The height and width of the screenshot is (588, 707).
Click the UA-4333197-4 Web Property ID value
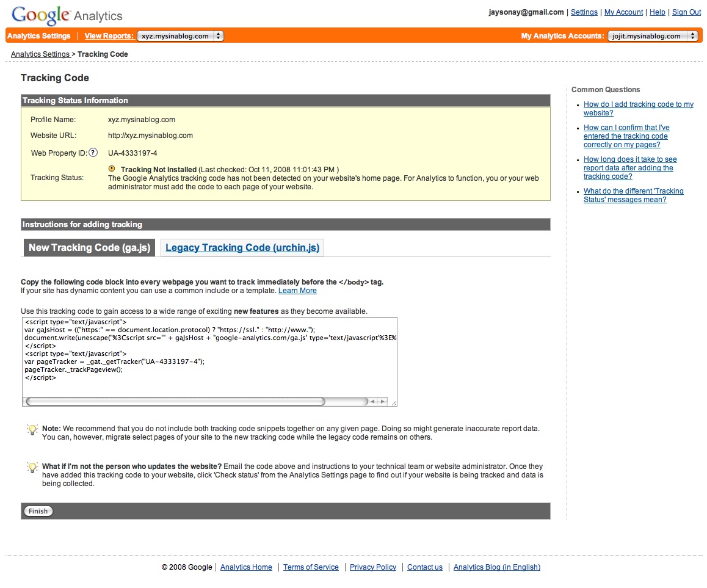tap(132, 153)
